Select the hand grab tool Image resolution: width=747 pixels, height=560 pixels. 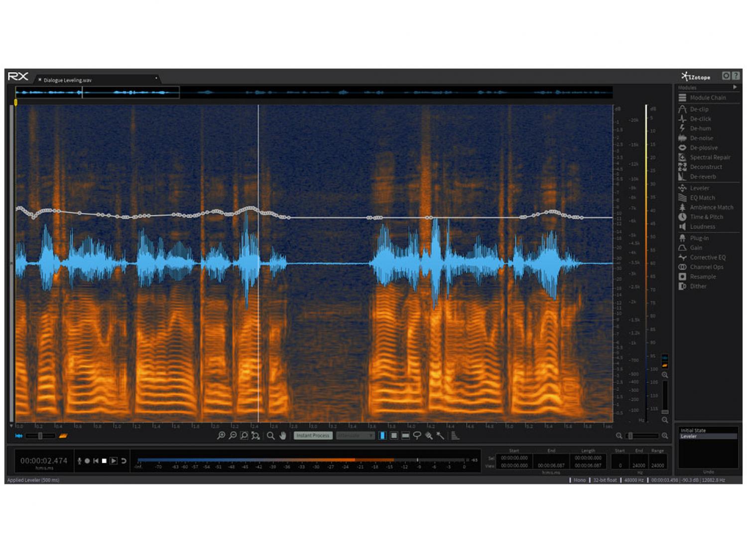[283, 436]
